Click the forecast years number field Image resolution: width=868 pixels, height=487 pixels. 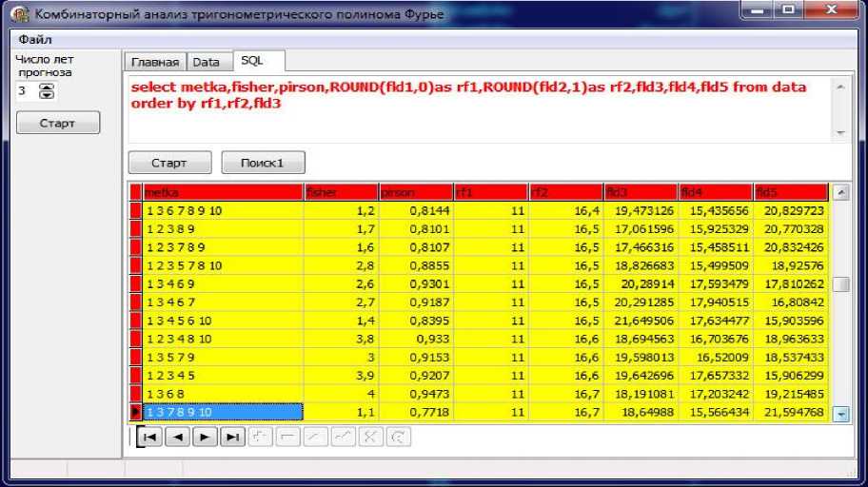pos(27,91)
